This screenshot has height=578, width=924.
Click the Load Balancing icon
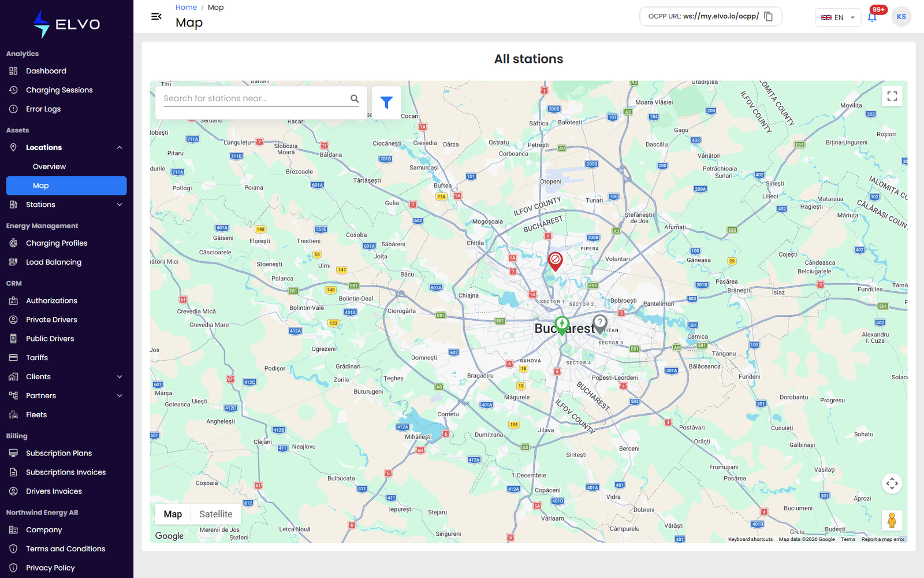(13, 262)
